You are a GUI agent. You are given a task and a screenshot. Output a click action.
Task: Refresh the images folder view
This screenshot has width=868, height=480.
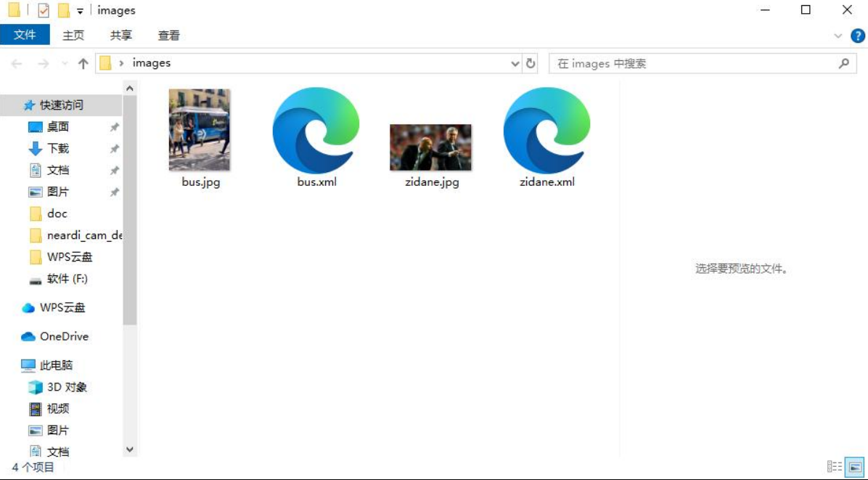[531, 63]
